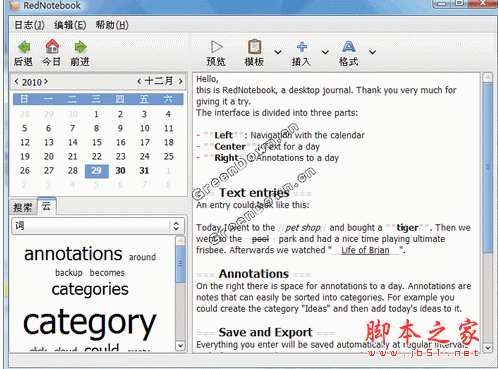Image resolution: width=498 pixels, height=369 pixels.
Task: Select bold date 30 in the calendar
Action: coord(120,171)
